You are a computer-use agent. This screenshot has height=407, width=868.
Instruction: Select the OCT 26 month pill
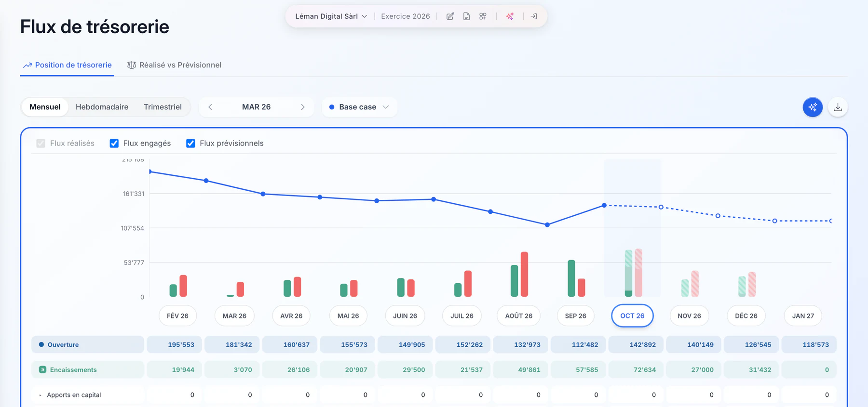632,316
